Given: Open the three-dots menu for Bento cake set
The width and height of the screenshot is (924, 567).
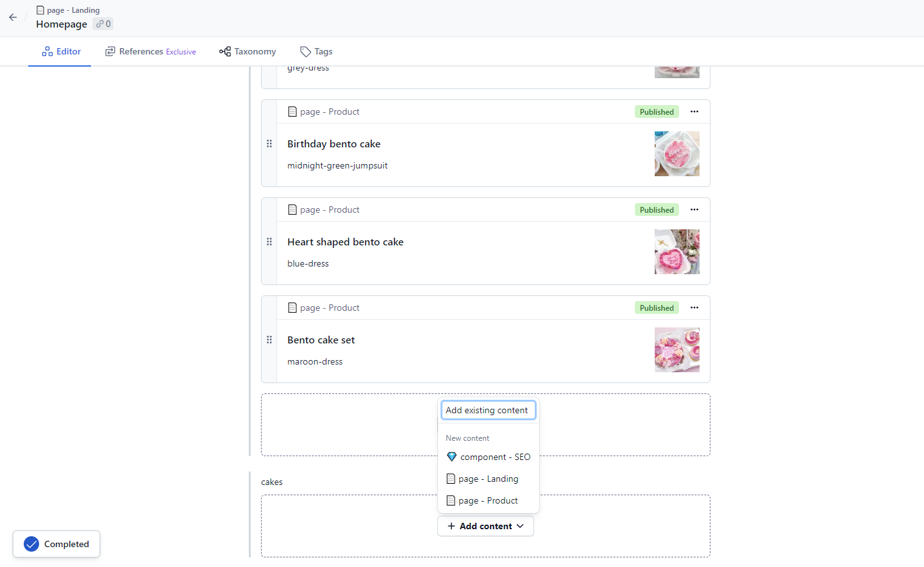Looking at the screenshot, I should (x=694, y=308).
